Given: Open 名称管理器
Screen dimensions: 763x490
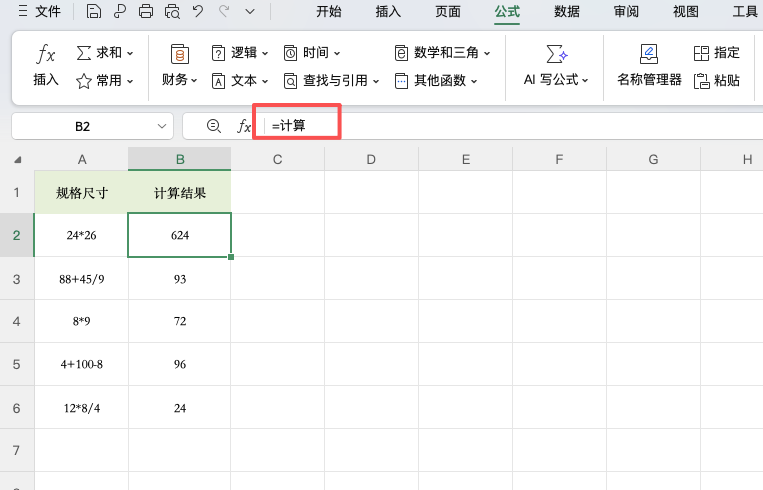Looking at the screenshot, I should (x=649, y=65).
